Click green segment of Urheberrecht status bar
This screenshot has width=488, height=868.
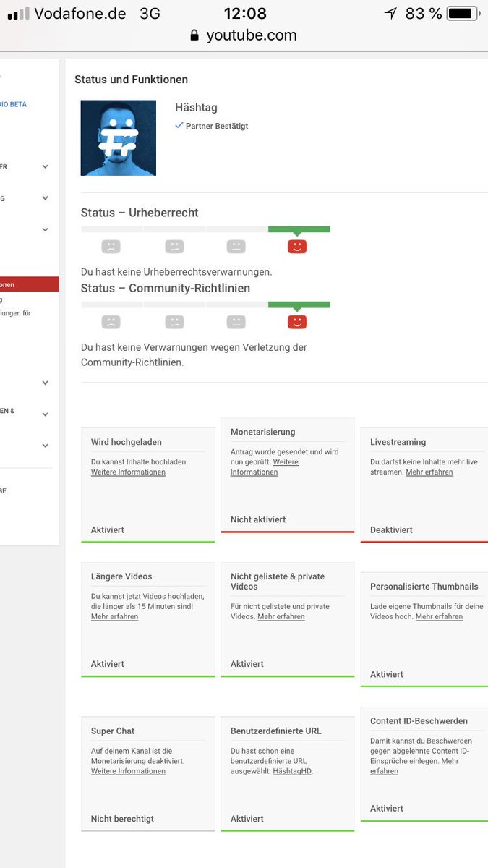[299, 229]
